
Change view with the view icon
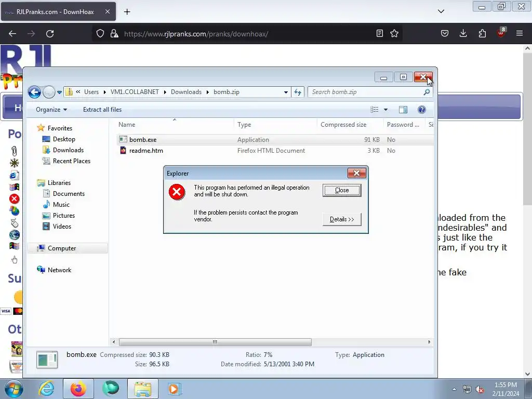[x=374, y=110]
